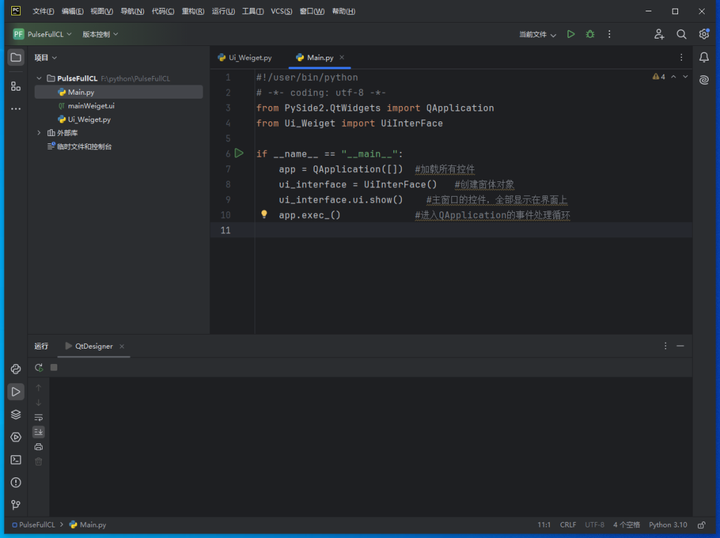
Task: Toggle scroll to end in Run console
Action: (39, 432)
